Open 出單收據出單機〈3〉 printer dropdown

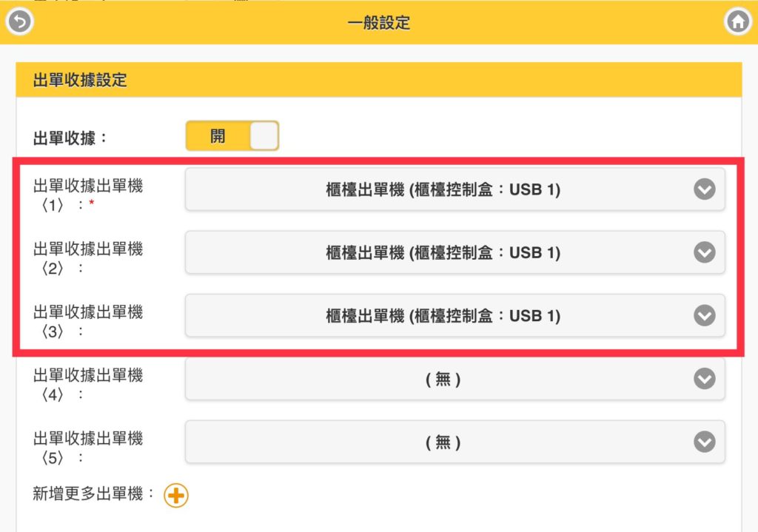click(x=455, y=315)
